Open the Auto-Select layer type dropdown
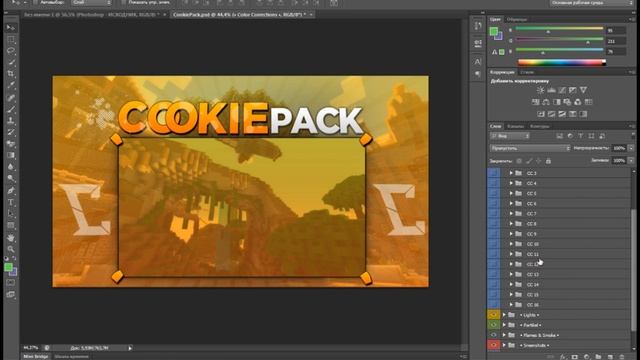This screenshot has height=360, width=640. click(91, 2)
